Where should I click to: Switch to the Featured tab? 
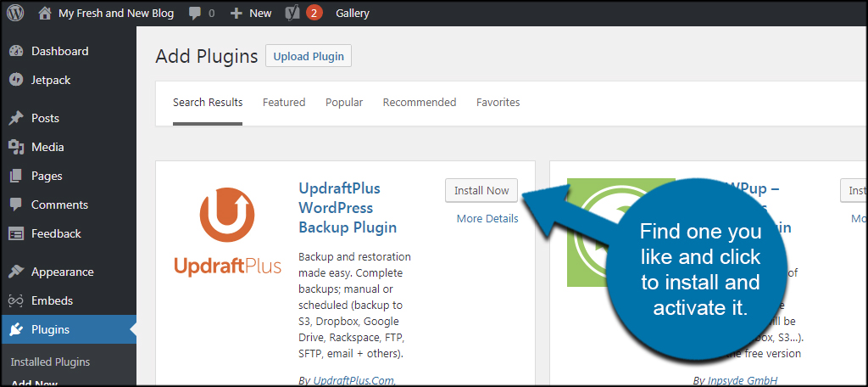tap(284, 103)
